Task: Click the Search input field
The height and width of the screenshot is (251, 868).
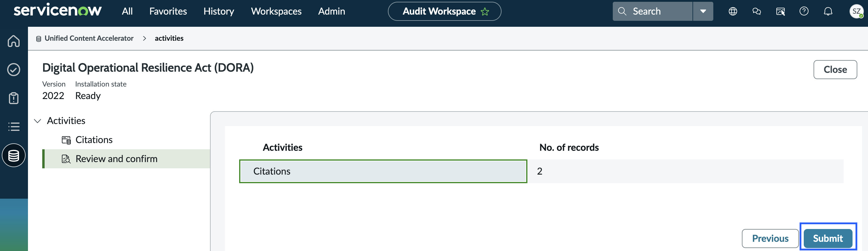Action: (x=653, y=12)
